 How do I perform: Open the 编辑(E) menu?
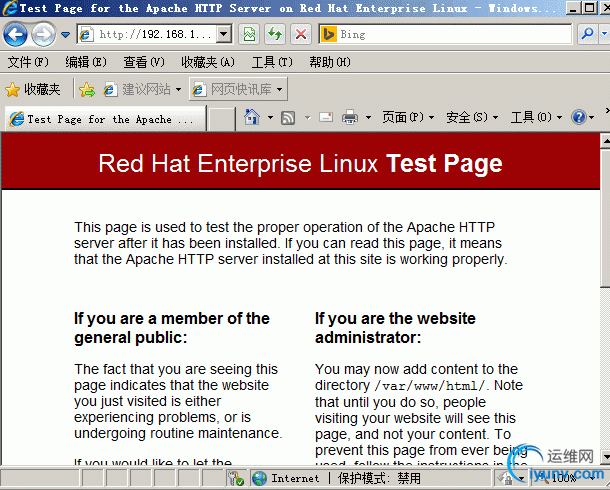86,62
